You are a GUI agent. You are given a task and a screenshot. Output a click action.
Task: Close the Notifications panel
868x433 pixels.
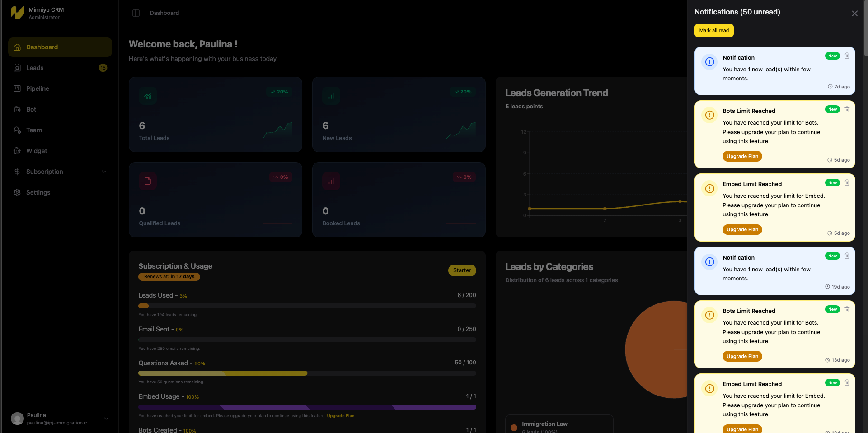click(x=854, y=14)
